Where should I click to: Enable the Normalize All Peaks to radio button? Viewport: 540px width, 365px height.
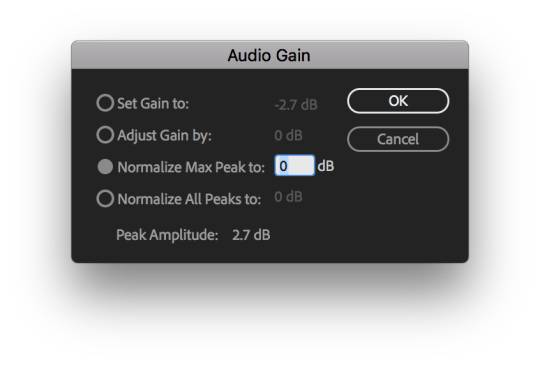coord(105,199)
